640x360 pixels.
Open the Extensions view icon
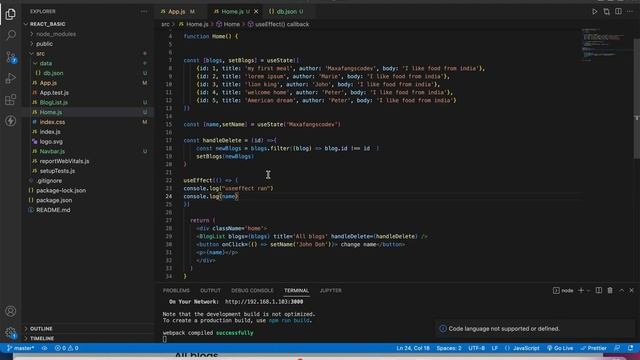point(11,99)
